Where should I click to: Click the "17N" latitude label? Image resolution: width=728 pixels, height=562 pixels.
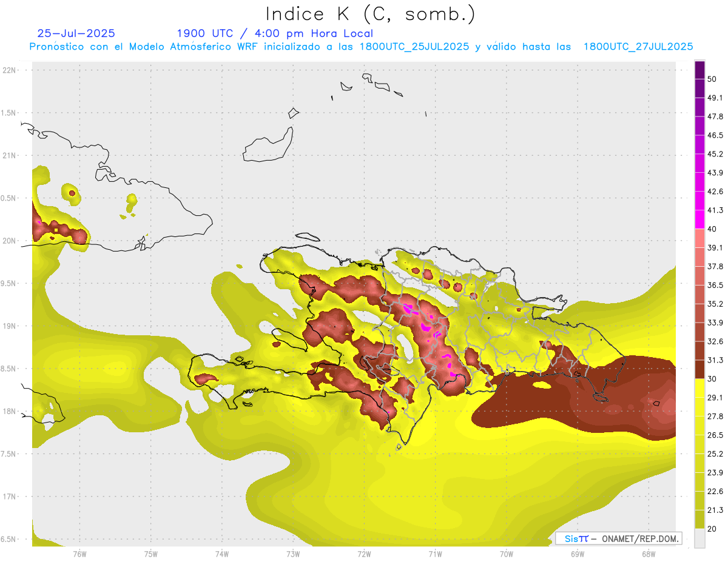[10, 497]
